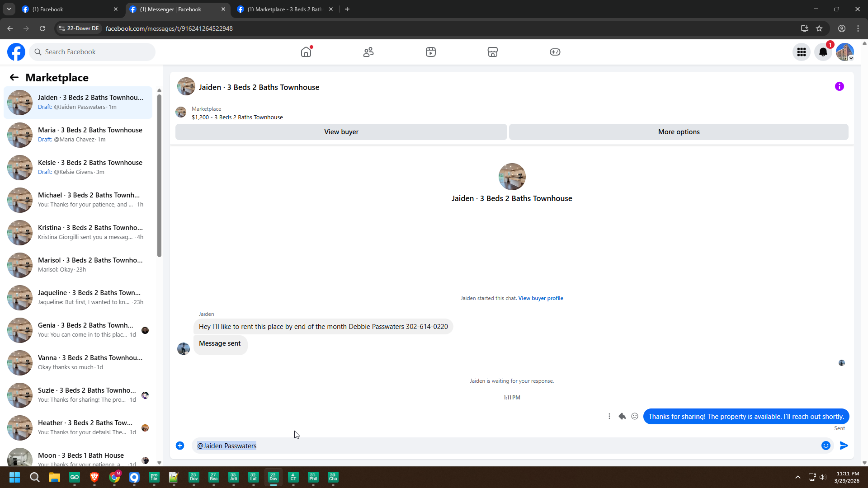Open the $1,200 Marketplace listing link
The height and width of the screenshot is (488, 868).
237,117
